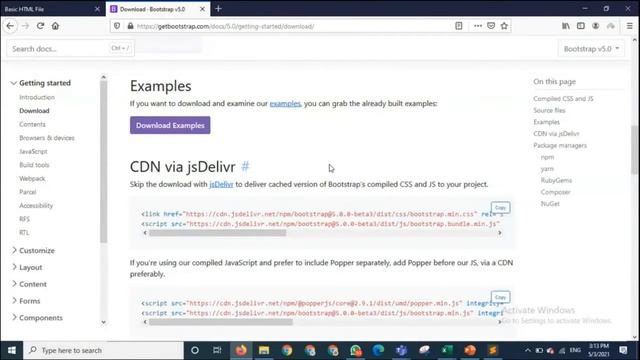Screen dimensions: 640x360
Task: Click the # anchor beside CDN heading
Action: coord(245,167)
